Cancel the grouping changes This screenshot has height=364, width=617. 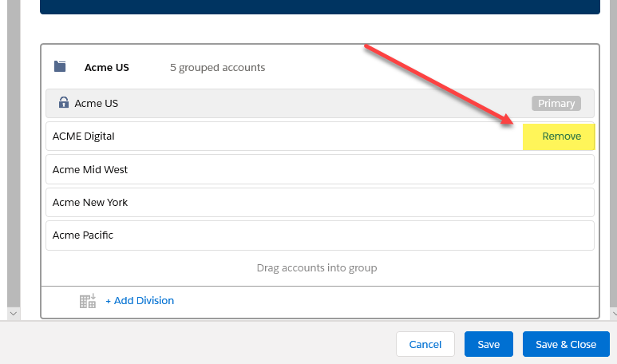(x=425, y=344)
